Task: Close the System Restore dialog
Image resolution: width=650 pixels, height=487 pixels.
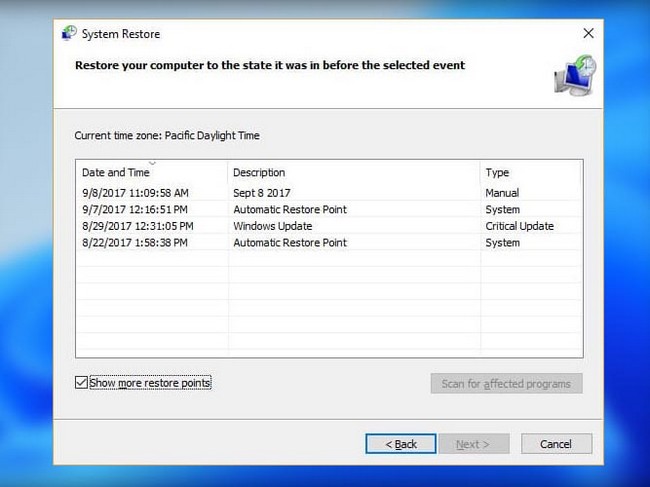Action: coord(588,34)
